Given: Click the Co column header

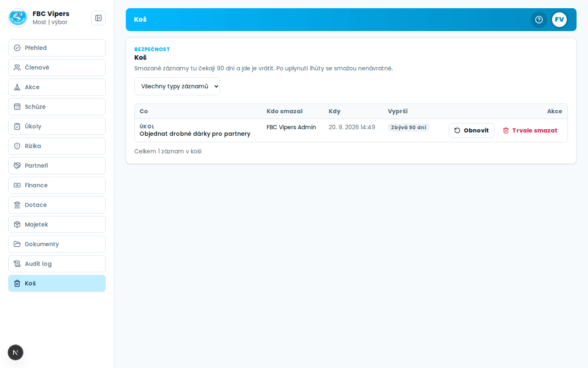Looking at the screenshot, I should pos(144,111).
